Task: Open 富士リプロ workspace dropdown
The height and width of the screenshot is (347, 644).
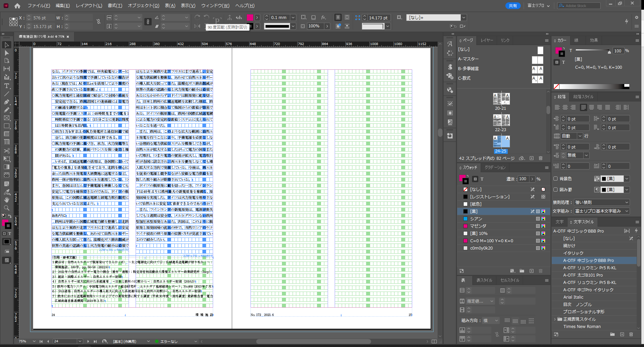Action: (x=538, y=6)
